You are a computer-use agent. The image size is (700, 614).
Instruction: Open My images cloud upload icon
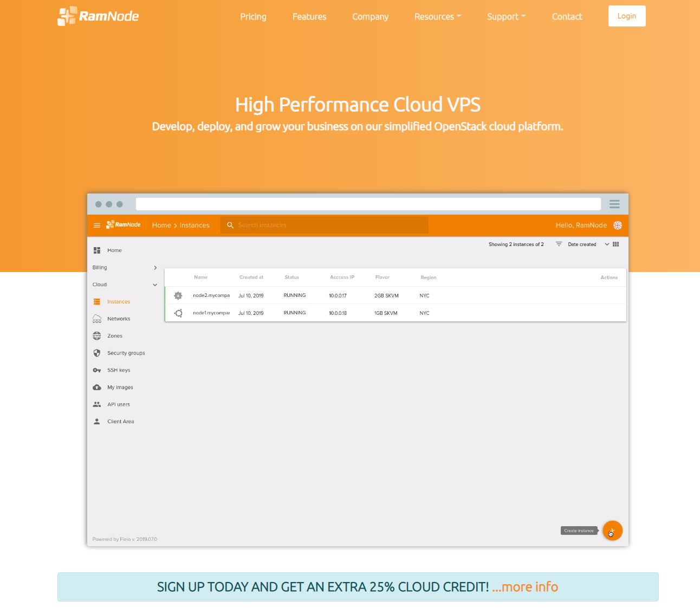97,387
